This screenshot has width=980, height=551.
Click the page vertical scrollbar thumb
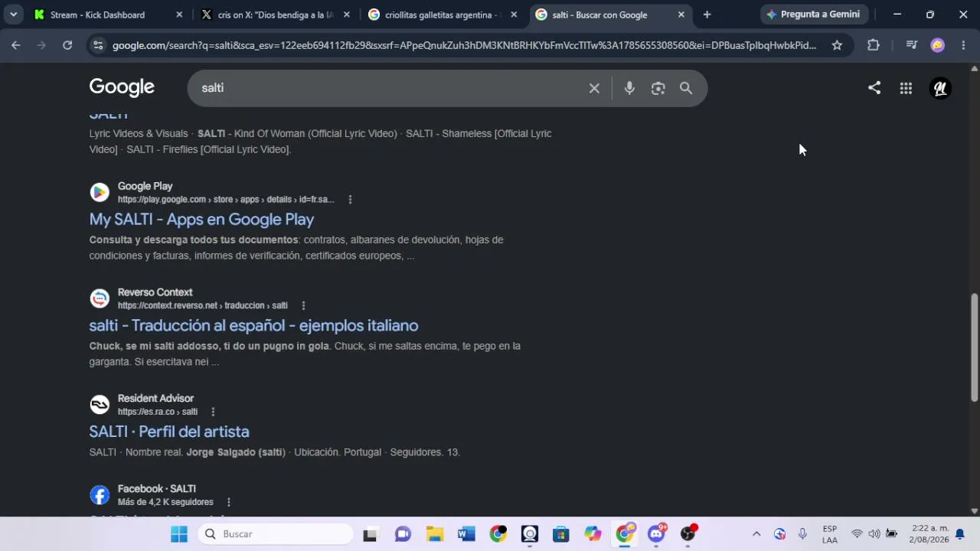click(975, 347)
